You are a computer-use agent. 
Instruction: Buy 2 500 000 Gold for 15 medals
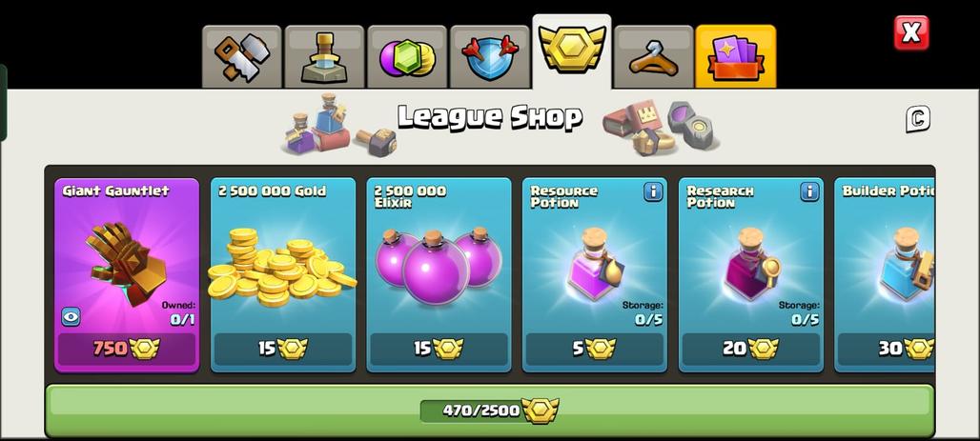coord(283,349)
